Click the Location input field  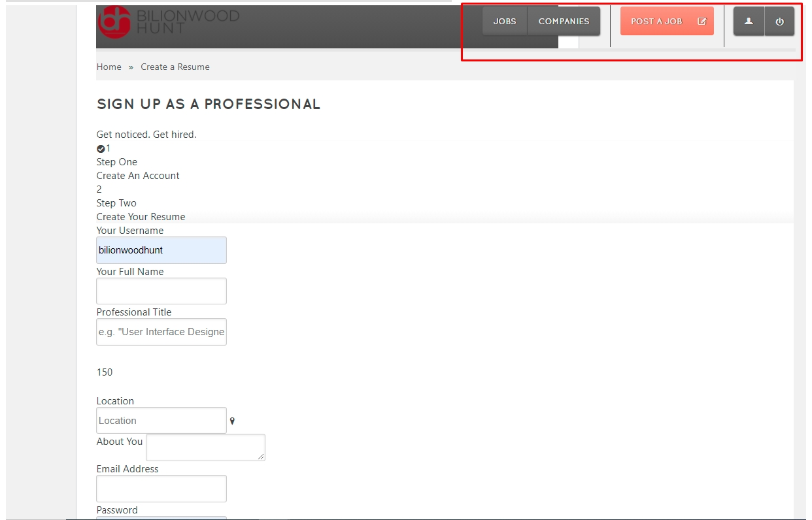click(161, 421)
